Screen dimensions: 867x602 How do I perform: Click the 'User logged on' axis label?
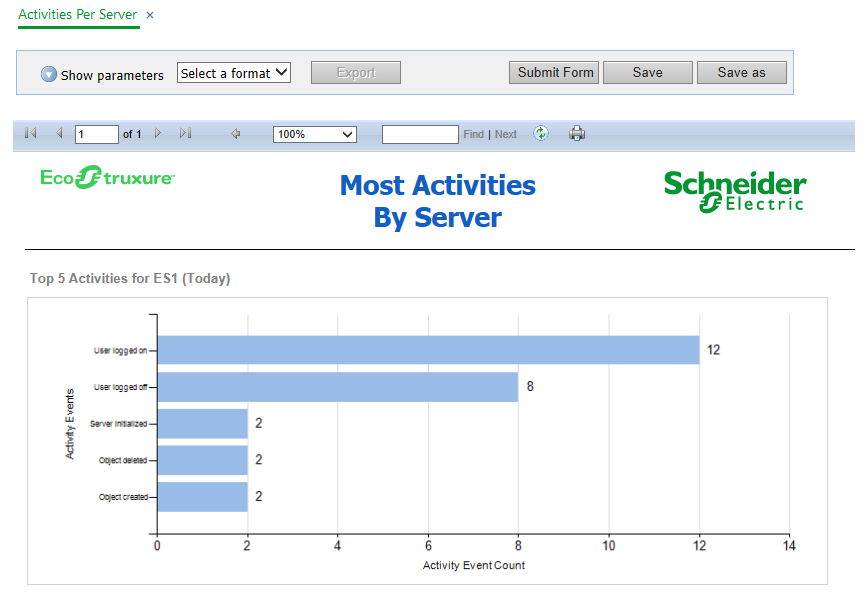121,350
